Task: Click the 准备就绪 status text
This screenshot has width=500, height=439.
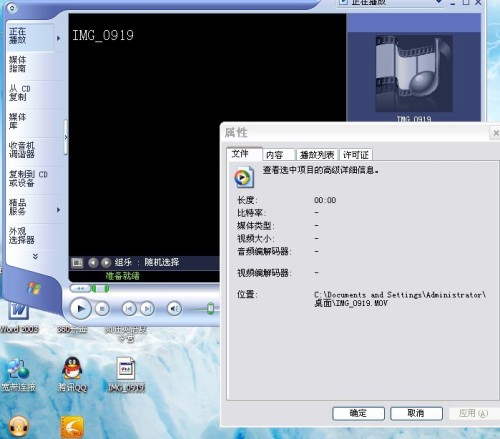Action: (x=122, y=276)
